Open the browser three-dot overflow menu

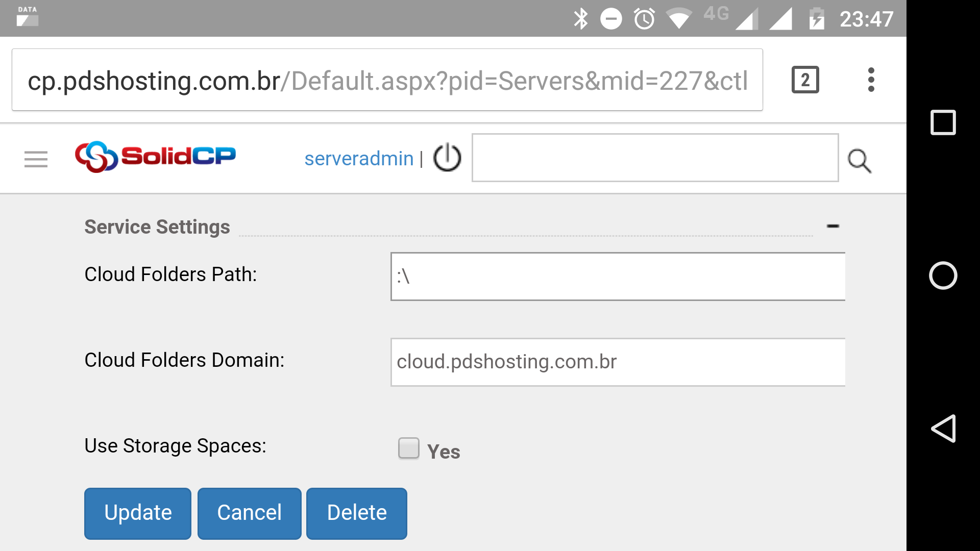click(871, 80)
